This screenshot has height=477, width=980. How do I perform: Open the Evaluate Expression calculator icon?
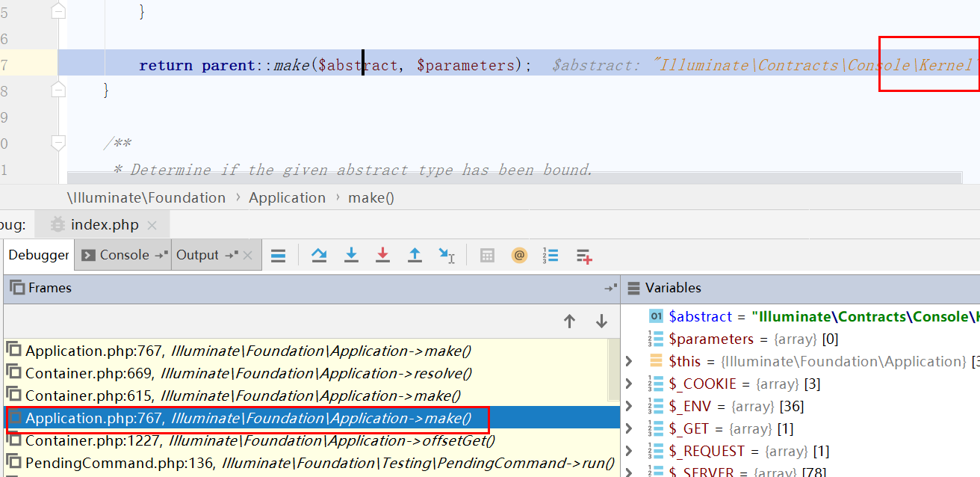pyautogui.click(x=487, y=256)
